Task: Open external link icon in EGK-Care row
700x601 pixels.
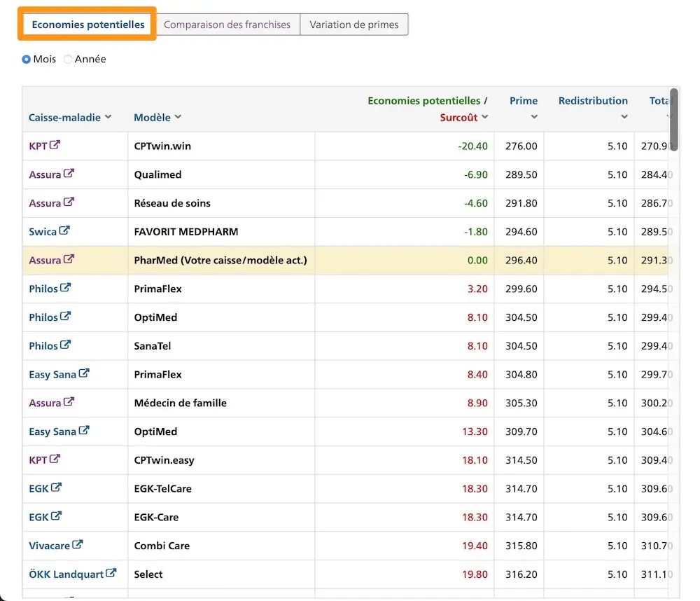Action: click(56, 516)
